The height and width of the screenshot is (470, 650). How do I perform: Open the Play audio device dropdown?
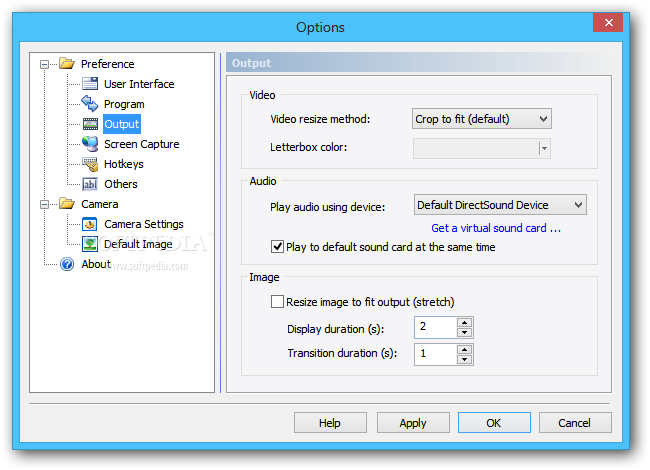(x=500, y=205)
